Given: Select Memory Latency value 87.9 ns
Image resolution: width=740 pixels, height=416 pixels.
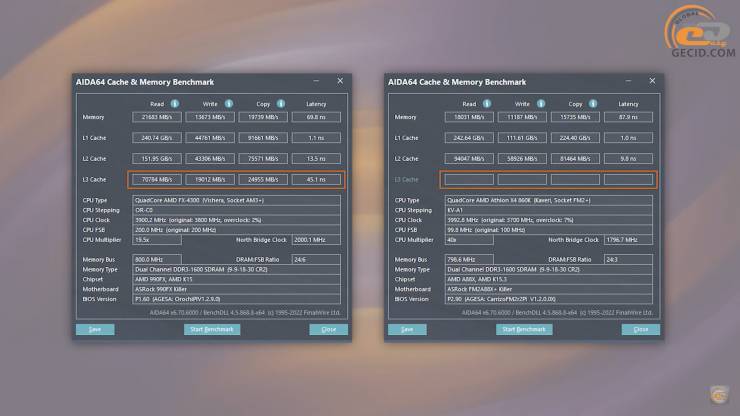Looking at the screenshot, I should click(x=628, y=117).
